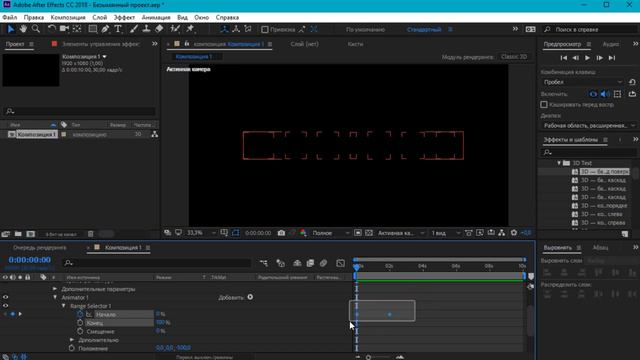Toggle the Offset property stopwatch

(x=80, y=331)
